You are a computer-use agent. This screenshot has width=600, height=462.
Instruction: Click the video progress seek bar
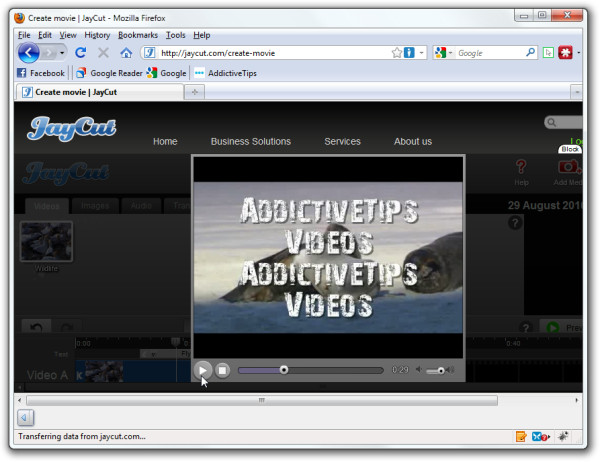[310, 370]
